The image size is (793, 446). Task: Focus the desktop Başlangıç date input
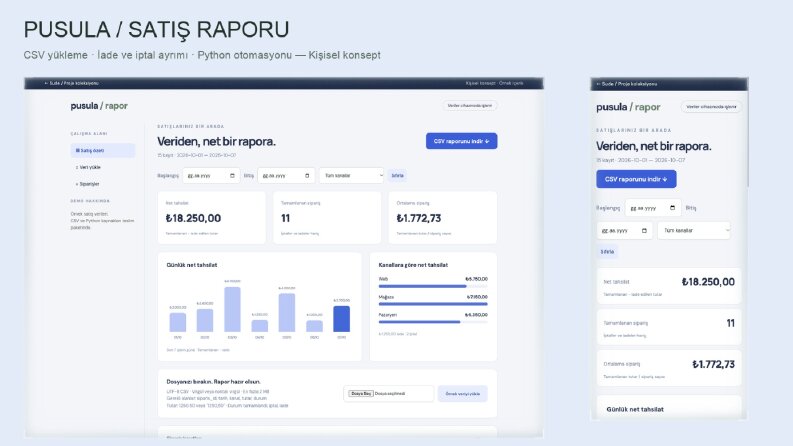[211, 175]
